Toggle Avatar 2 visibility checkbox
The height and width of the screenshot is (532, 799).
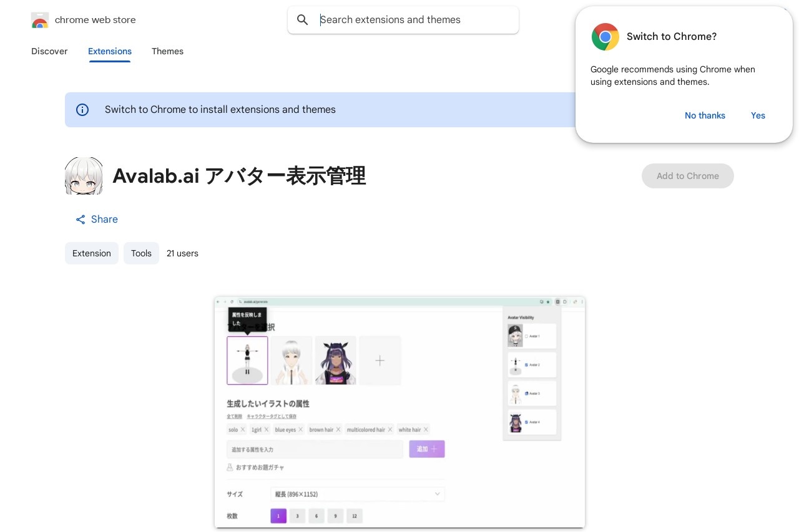526,365
